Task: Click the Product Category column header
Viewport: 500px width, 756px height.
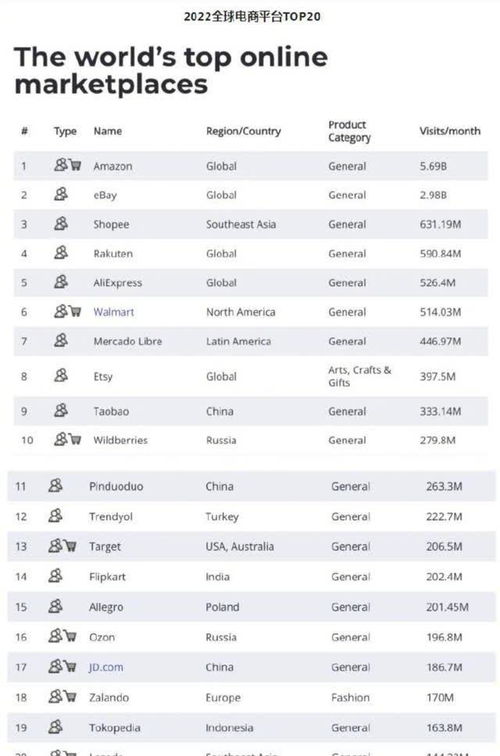Action: point(350,131)
